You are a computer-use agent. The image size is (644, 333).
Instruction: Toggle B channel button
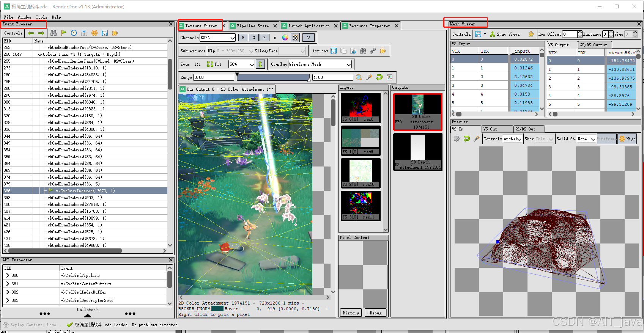[265, 38]
